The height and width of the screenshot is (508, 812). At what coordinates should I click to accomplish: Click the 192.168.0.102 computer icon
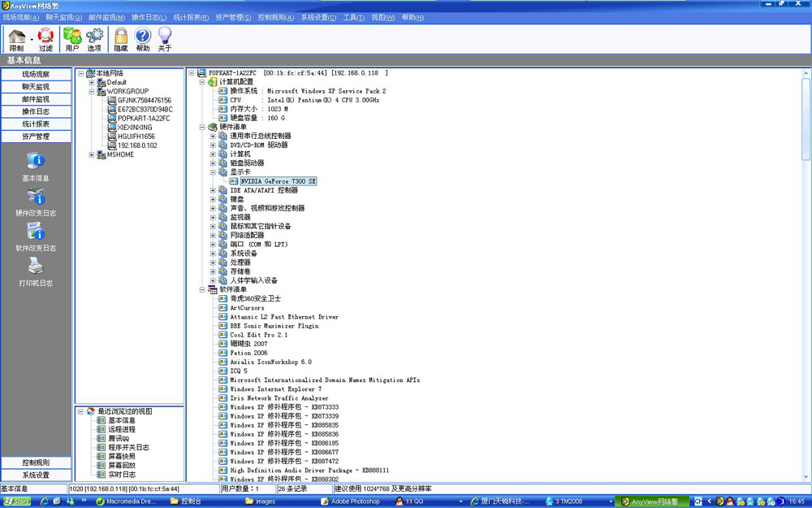[x=112, y=145]
